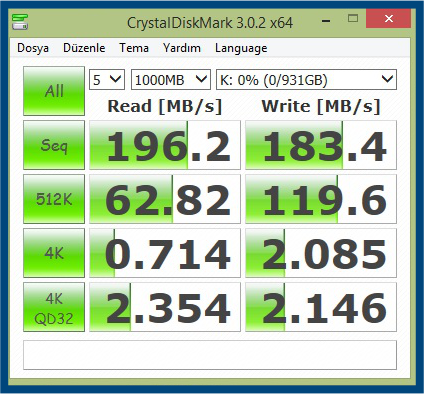The image size is (424, 394).
Task: Click the Write [MB/s] column header
Action: [321, 106]
